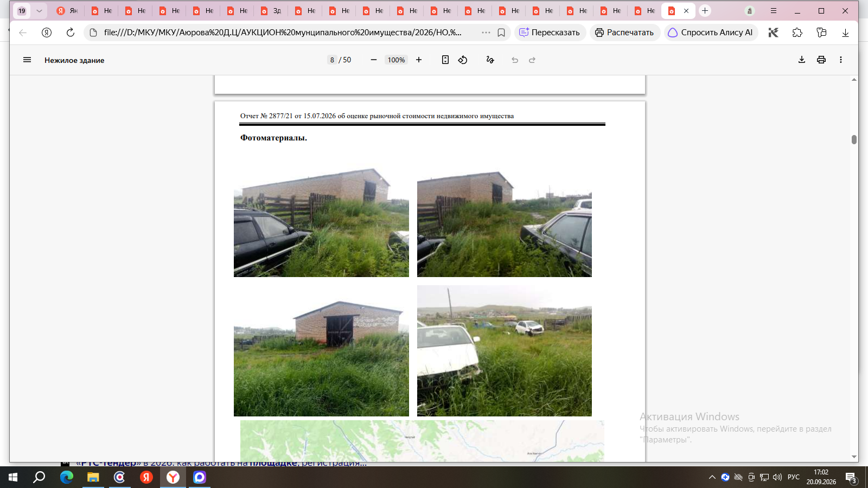
Task: Close the active browser tab
Action: (686, 11)
